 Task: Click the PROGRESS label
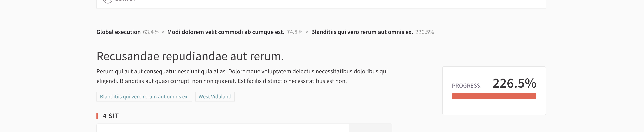(466, 86)
